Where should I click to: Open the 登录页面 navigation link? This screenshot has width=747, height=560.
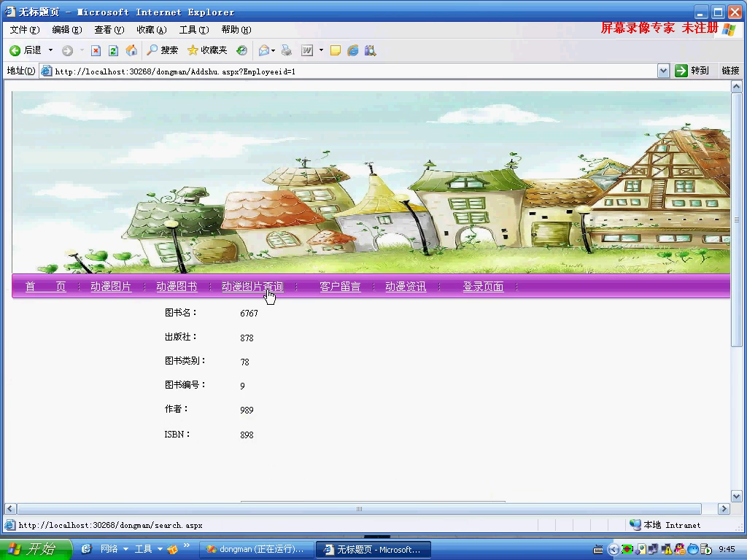pos(483,287)
